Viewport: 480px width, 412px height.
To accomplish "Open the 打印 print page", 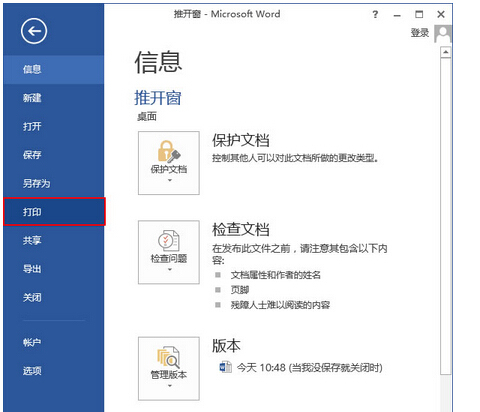I will (x=54, y=212).
